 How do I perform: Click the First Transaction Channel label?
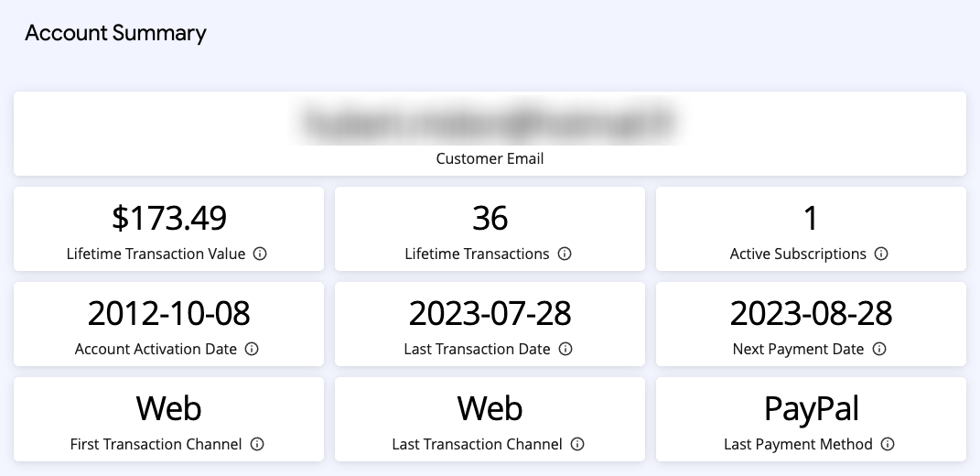tap(156, 444)
